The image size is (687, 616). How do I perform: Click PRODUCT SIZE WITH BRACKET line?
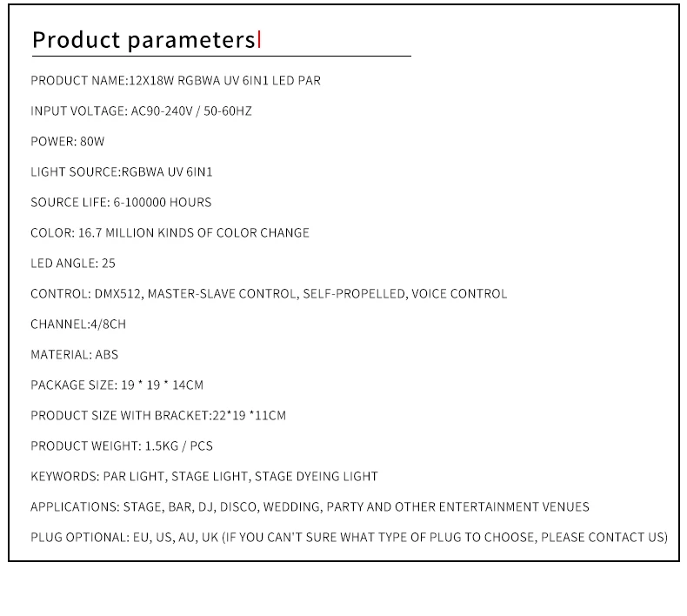pyautogui.click(x=158, y=416)
